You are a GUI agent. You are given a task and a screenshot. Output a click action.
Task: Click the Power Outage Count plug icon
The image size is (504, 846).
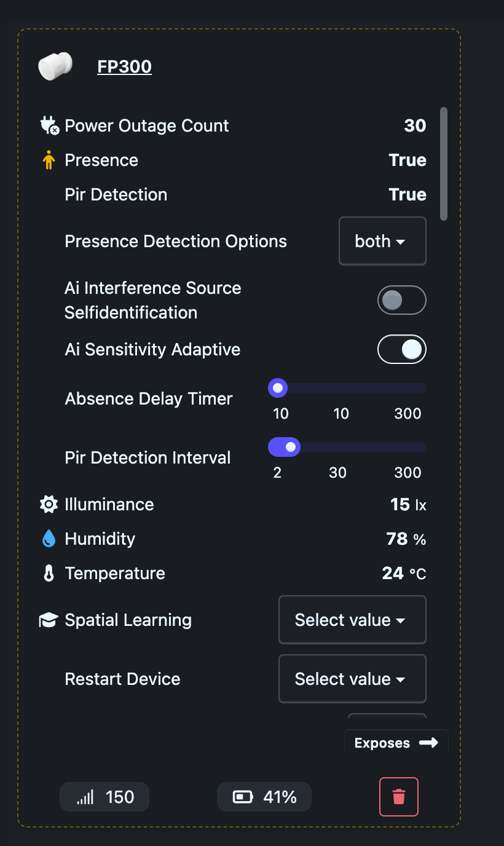point(49,126)
